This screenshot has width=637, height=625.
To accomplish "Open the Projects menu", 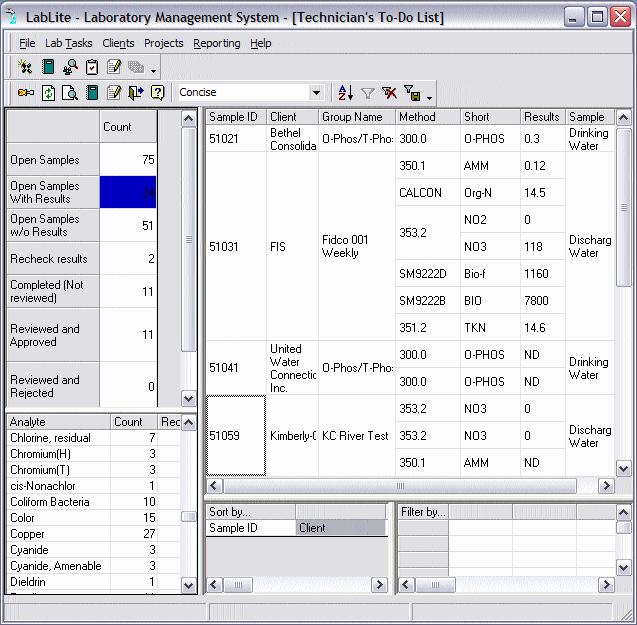I will coord(164,43).
